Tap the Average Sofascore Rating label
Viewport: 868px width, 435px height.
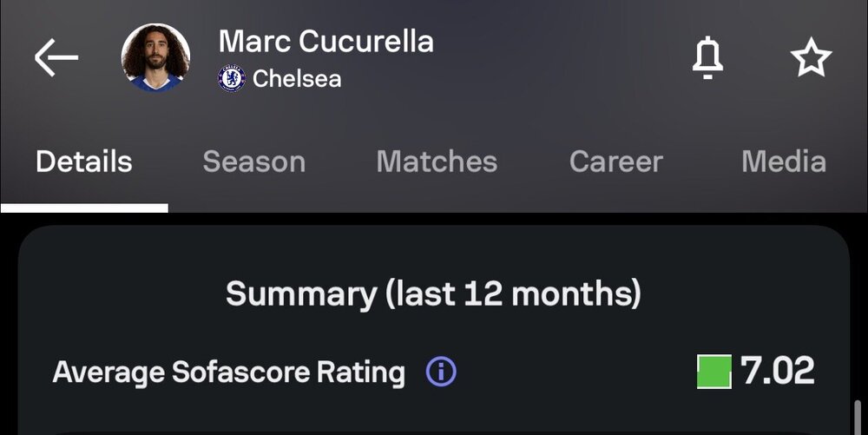pos(228,372)
